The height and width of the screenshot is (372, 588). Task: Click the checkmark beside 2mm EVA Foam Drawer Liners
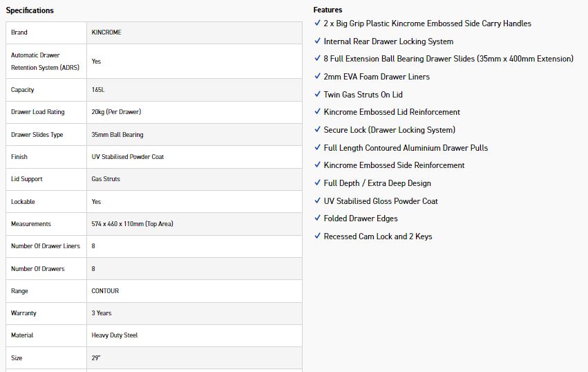[x=317, y=76]
